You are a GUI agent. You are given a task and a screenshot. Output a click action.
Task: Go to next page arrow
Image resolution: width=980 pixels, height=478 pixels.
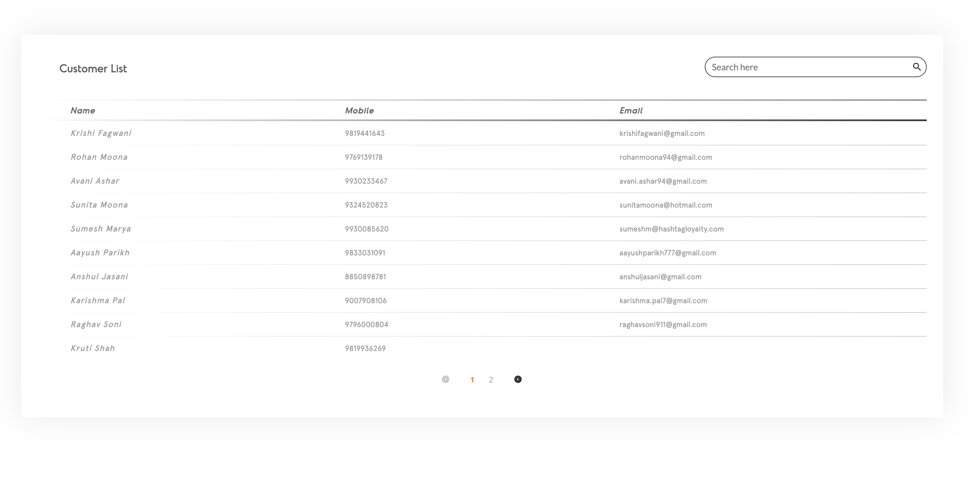click(x=518, y=379)
